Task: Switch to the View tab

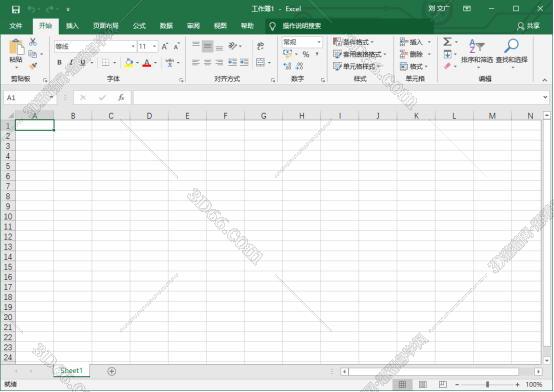Action: coord(220,26)
